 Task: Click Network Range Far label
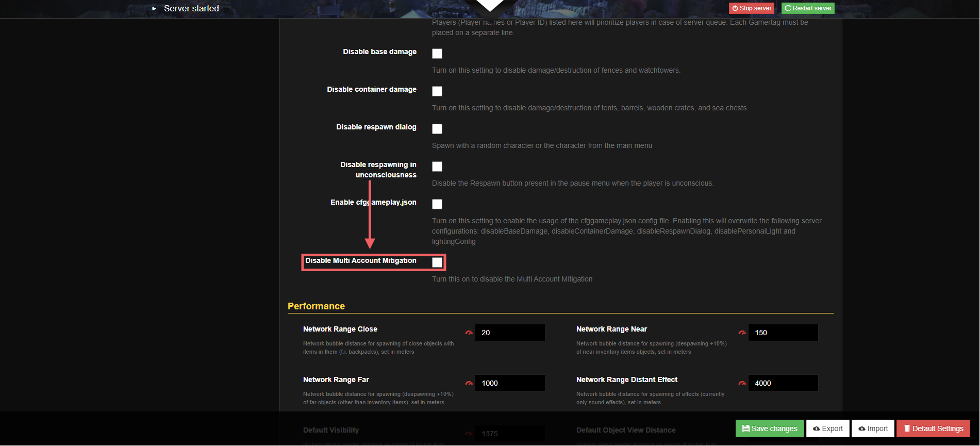click(336, 379)
